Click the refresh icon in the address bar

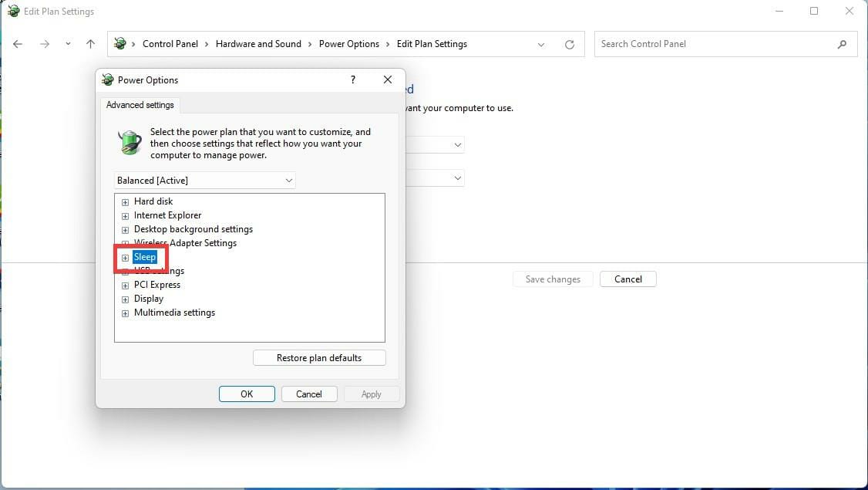[x=570, y=44]
